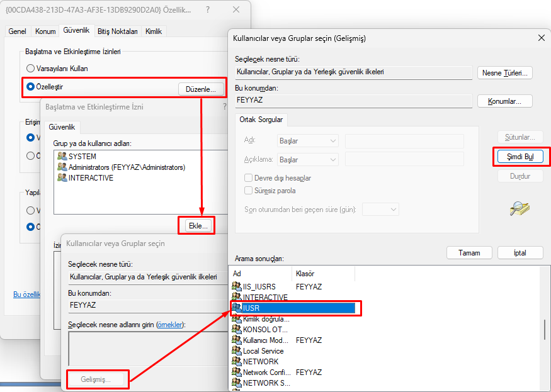Enable the Devre dışı hesaplar checkbox

coord(248,178)
